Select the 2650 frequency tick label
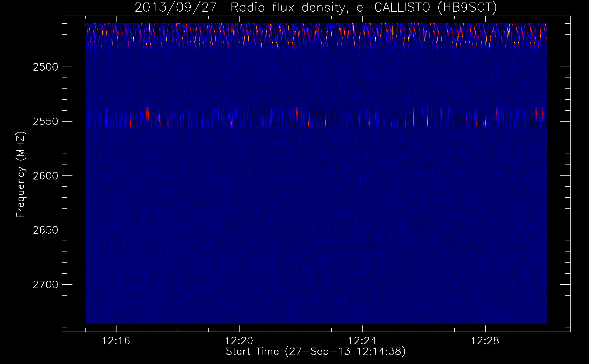 point(46,230)
